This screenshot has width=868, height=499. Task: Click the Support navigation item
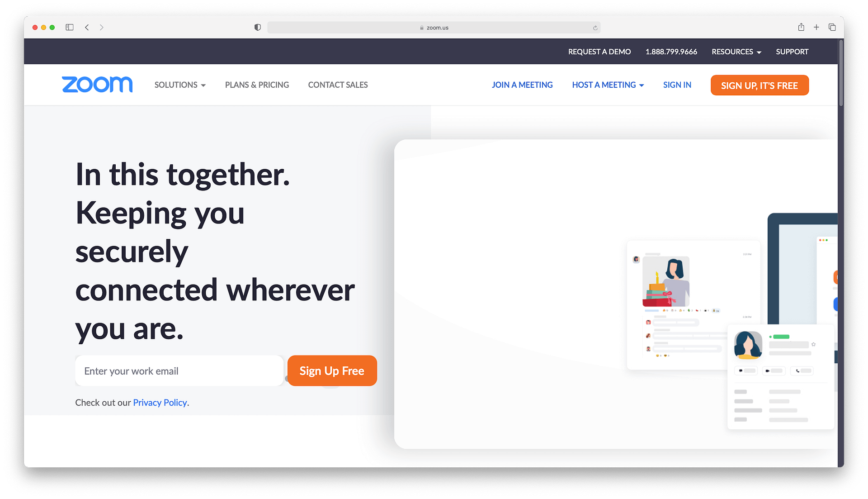tap(792, 52)
